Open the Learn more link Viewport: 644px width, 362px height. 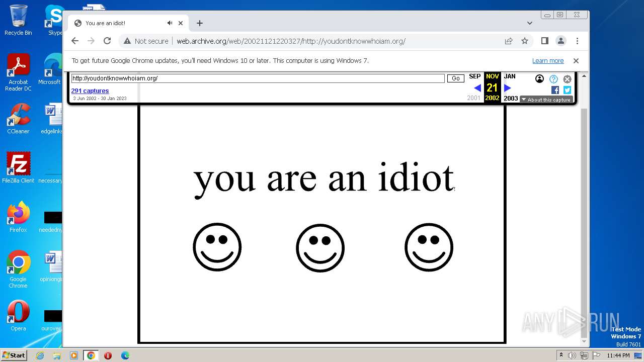tap(548, 61)
